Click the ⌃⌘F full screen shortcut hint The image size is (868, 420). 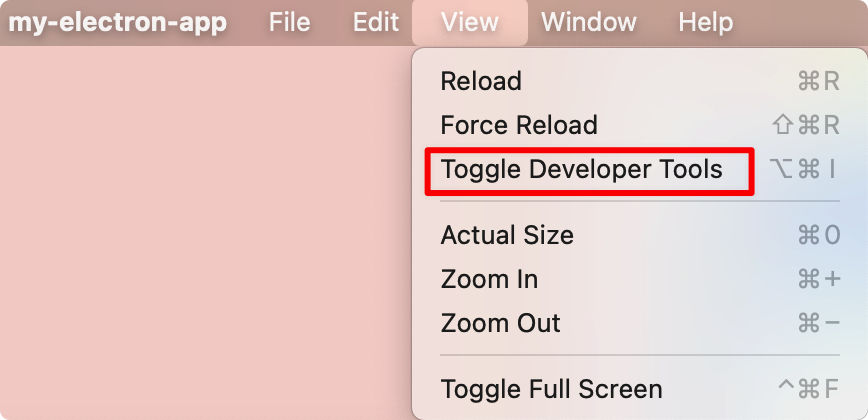point(809,389)
